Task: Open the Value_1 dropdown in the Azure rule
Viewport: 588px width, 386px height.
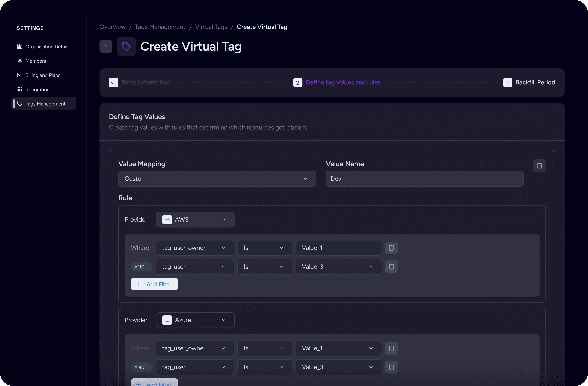Action: pos(338,348)
